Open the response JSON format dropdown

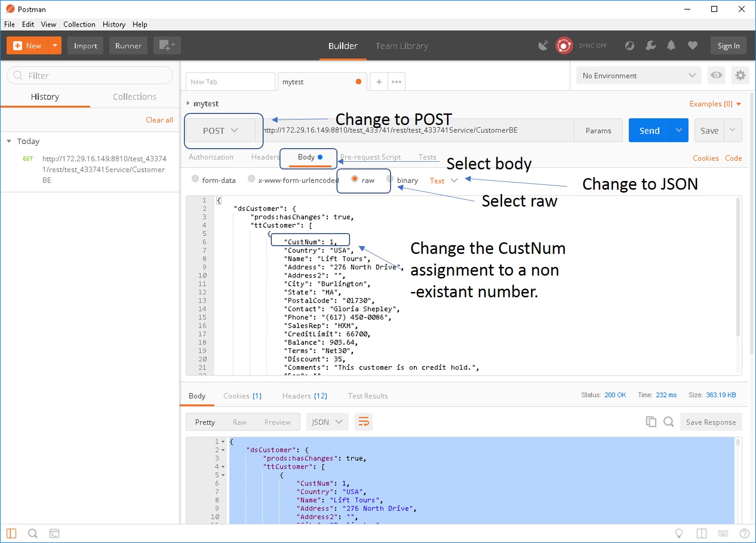(x=327, y=422)
